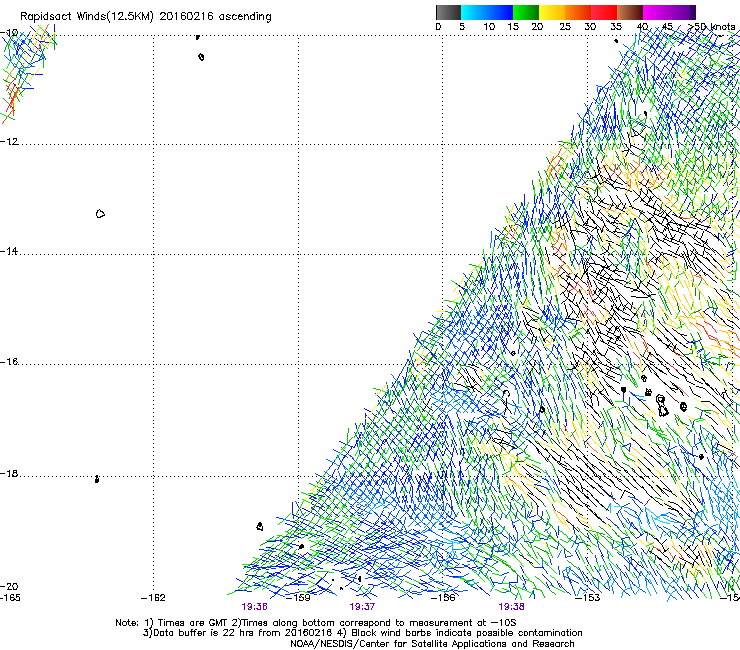Click the '-156' longitude axis label
The height and width of the screenshot is (650, 740).
(443, 598)
